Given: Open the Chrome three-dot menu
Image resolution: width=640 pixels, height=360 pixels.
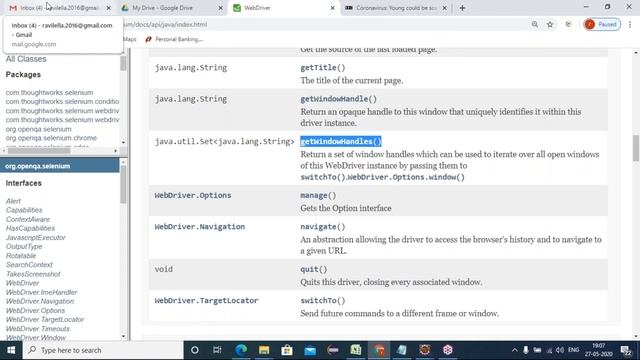Looking at the screenshot, I should [x=630, y=24].
